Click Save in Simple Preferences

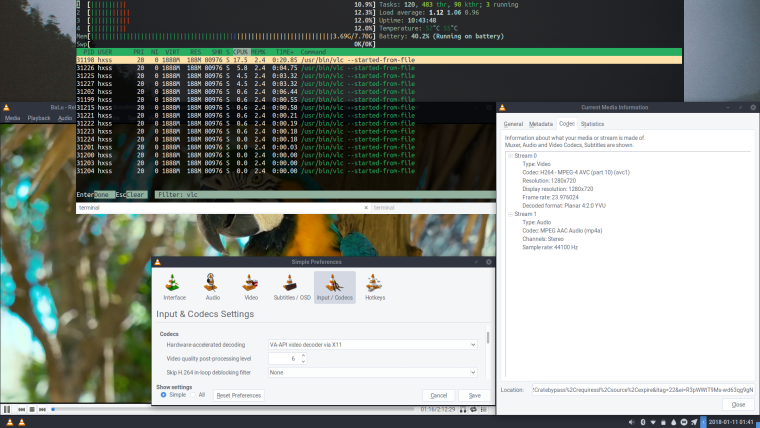click(x=475, y=396)
